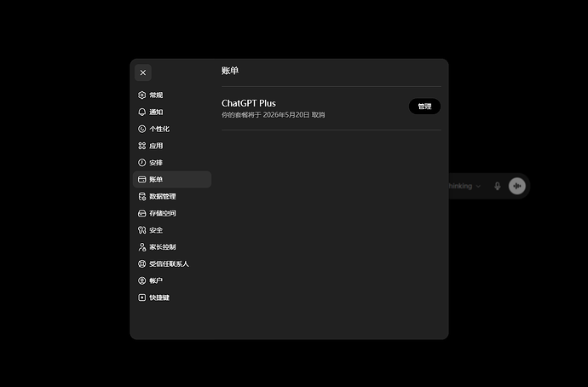588x387 pixels.
Task: Click the 账单 heading at dialog top
Action: click(x=230, y=71)
